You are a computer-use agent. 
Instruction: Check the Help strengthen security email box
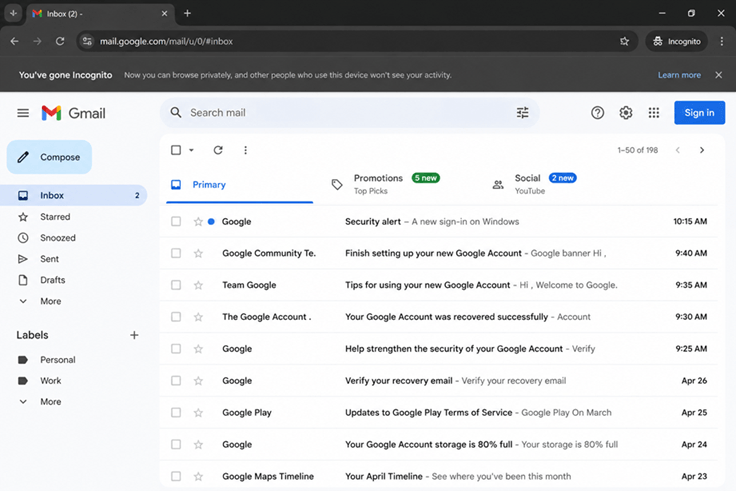tap(176, 349)
